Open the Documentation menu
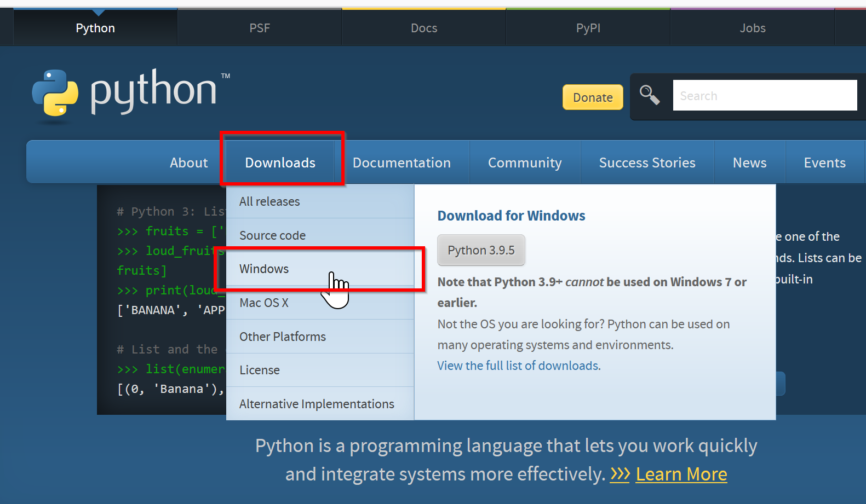 (x=402, y=163)
